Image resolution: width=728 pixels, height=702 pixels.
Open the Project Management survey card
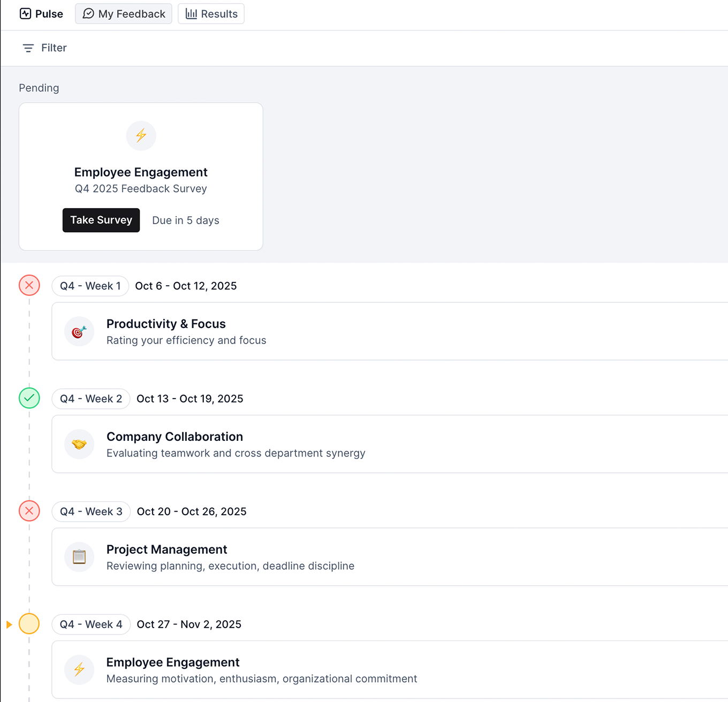[390, 557]
